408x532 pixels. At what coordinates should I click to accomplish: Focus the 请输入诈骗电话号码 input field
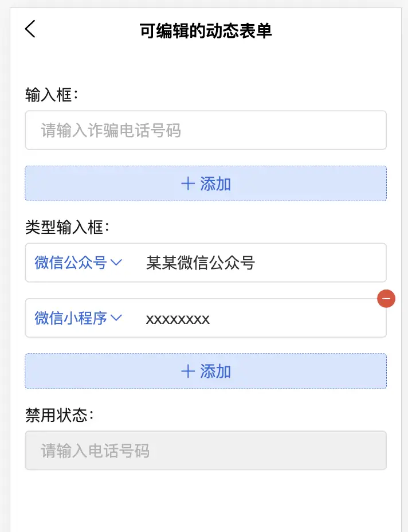tap(206, 130)
